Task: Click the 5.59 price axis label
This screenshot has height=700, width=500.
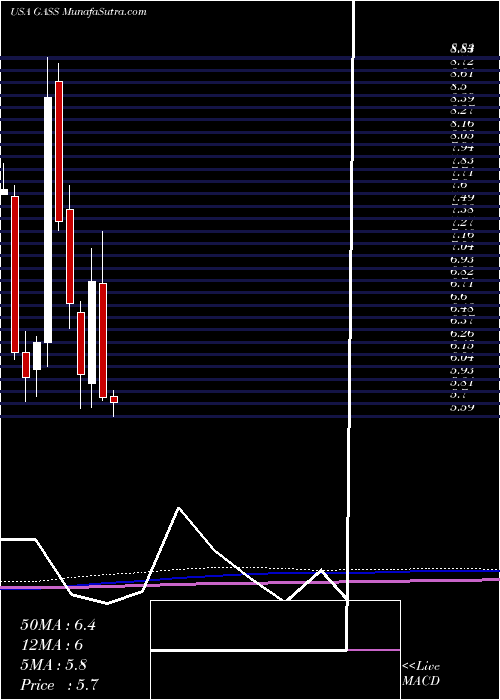Action: point(462,407)
